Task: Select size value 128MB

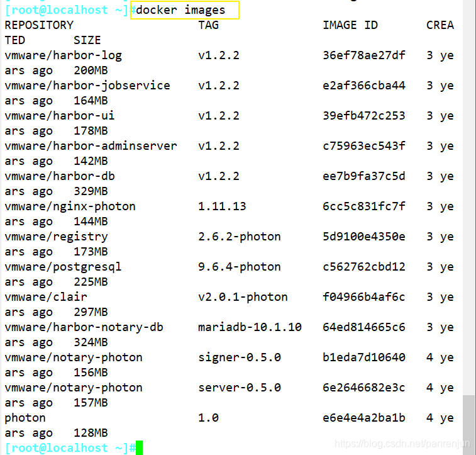Action: point(91,433)
